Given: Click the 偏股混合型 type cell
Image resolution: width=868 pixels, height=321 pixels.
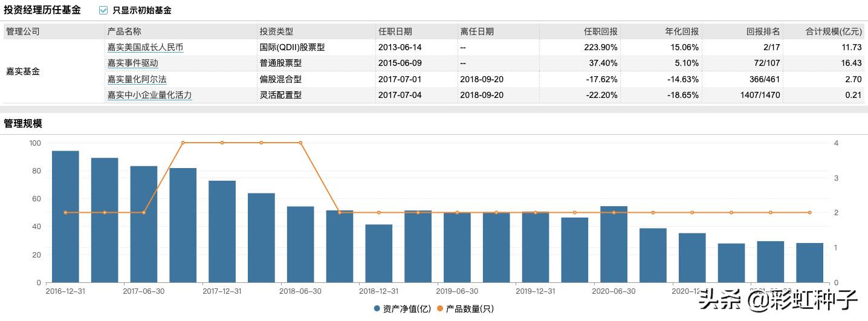Looking at the screenshot, I should click(280, 79).
